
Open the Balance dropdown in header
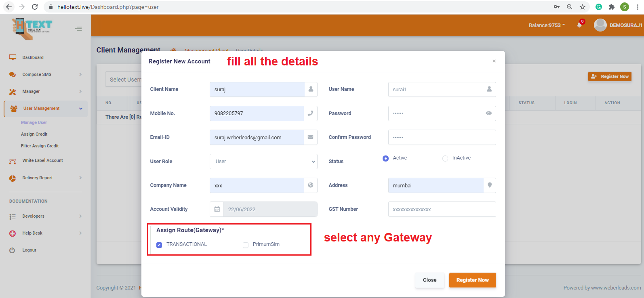[547, 25]
